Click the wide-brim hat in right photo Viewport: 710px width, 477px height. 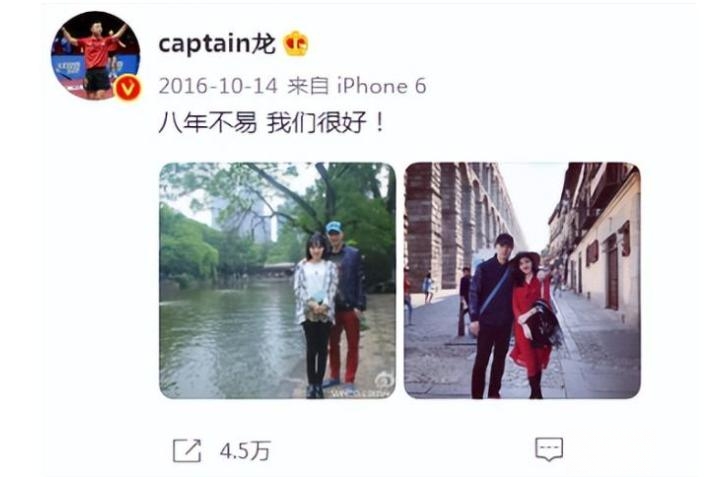tap(525, 258)
